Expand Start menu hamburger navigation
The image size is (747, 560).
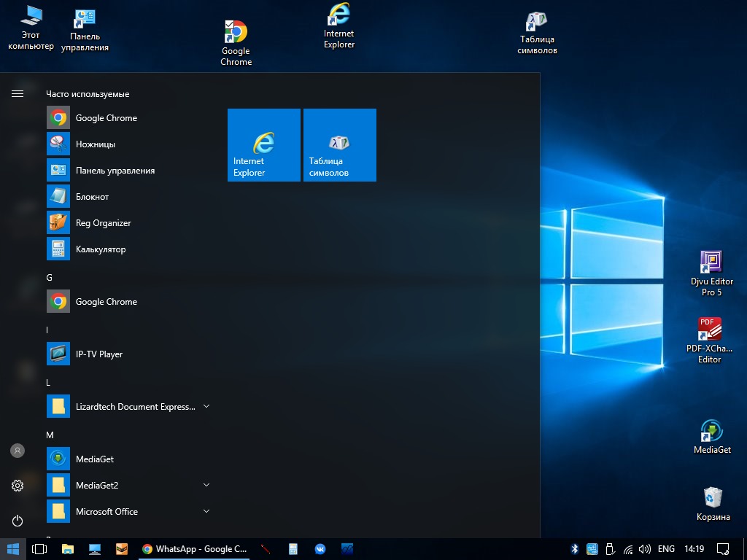[x=18, y=94]
